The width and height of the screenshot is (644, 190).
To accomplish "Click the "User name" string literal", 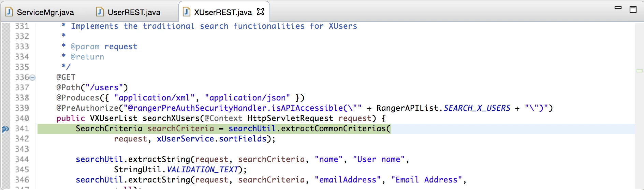I will [x=379, y=159].
